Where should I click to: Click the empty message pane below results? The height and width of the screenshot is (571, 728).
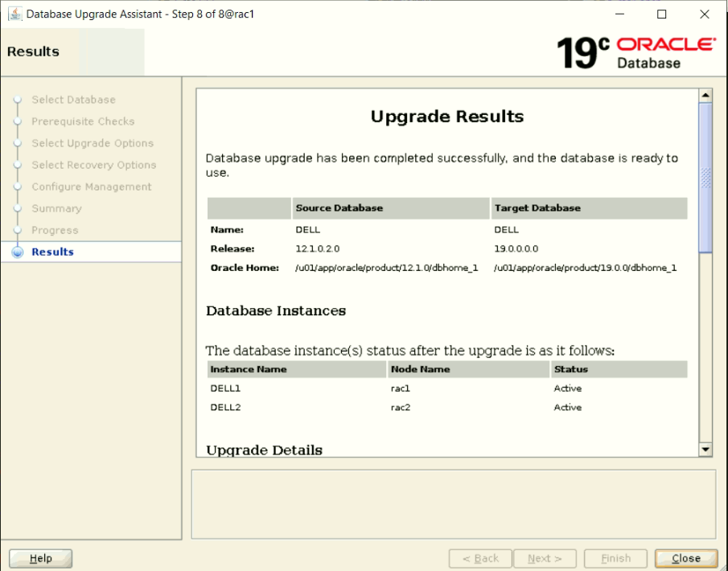(454, 504)
